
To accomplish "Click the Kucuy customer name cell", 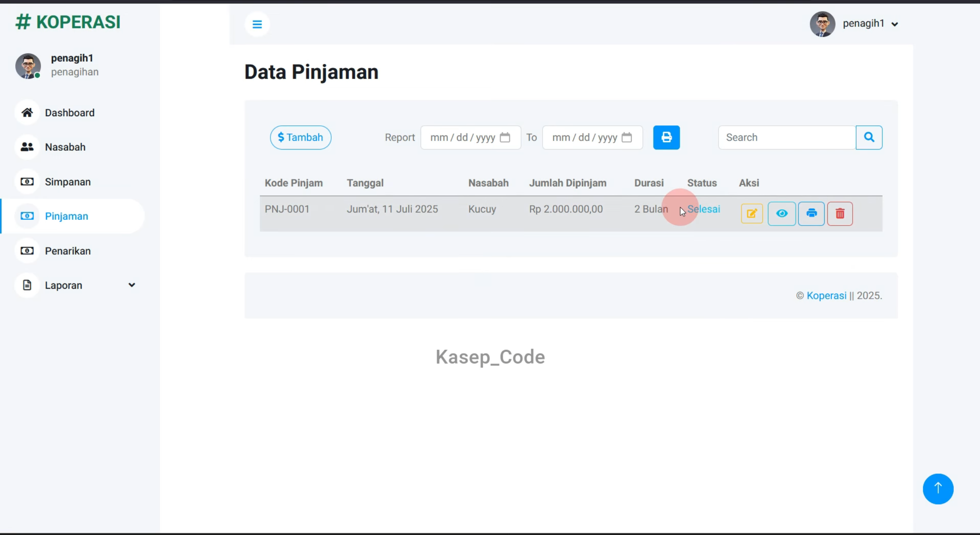I will pyautogui.click(x=482, y=209).
